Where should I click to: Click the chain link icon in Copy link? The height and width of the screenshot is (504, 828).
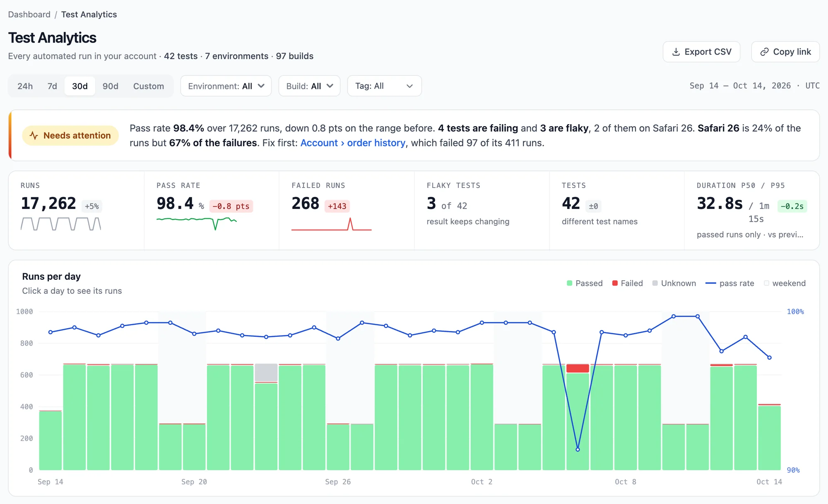point(764,52)
